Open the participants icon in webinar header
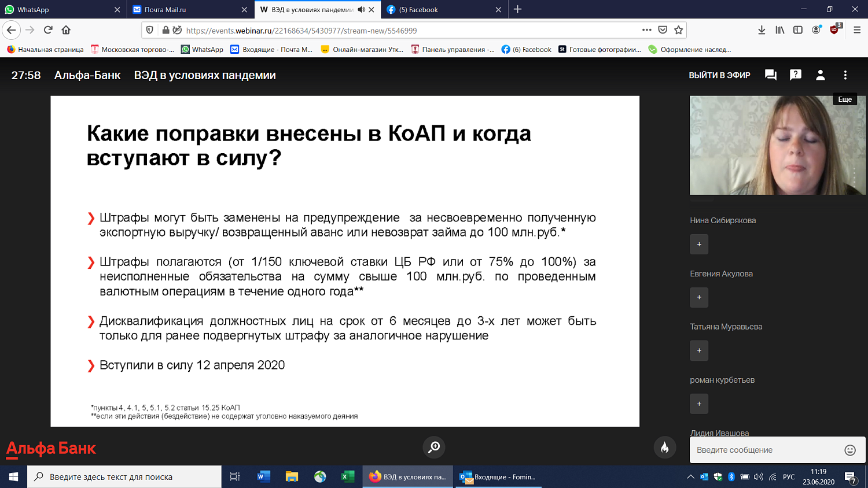The height and width of the screenshot is (488, 868). pos(820,75)
